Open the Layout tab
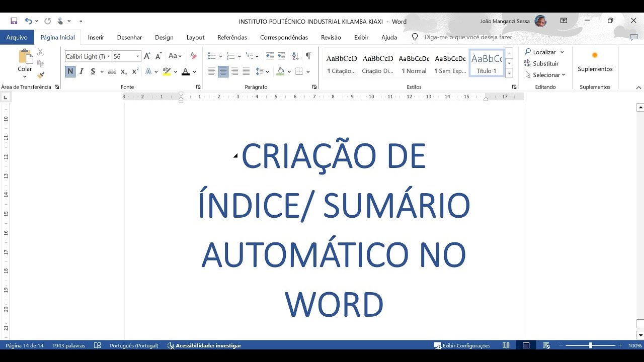Viewport: 644px width, 362px height. [195, 37]
